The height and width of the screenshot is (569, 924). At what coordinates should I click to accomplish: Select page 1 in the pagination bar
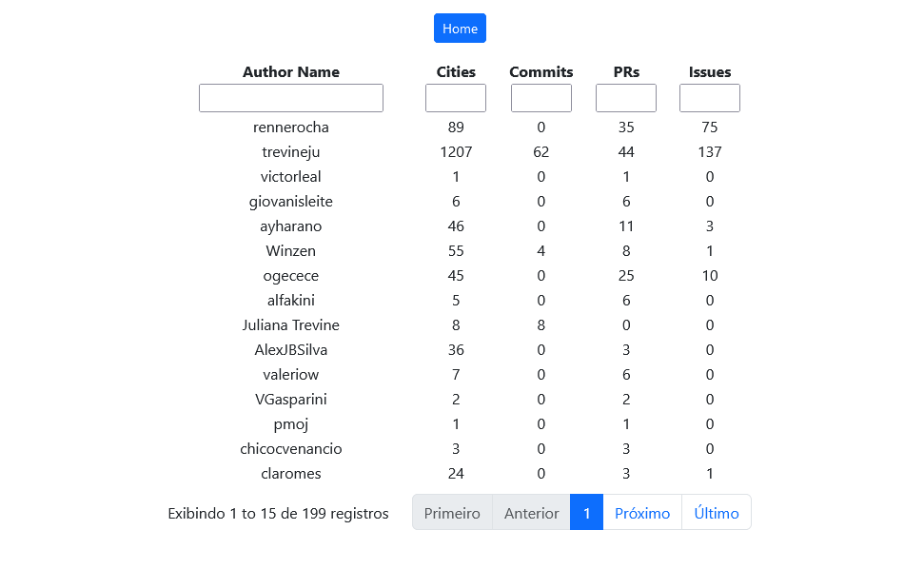tap(586, 512)
